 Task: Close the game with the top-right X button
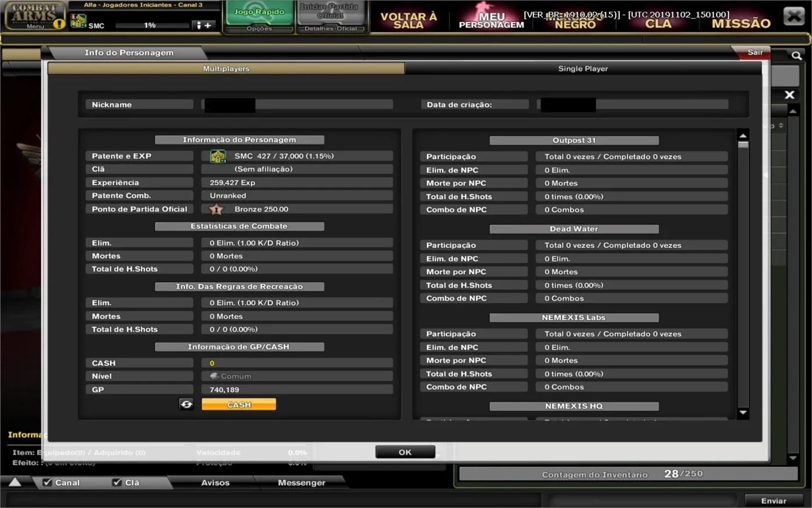coord(793,16)
